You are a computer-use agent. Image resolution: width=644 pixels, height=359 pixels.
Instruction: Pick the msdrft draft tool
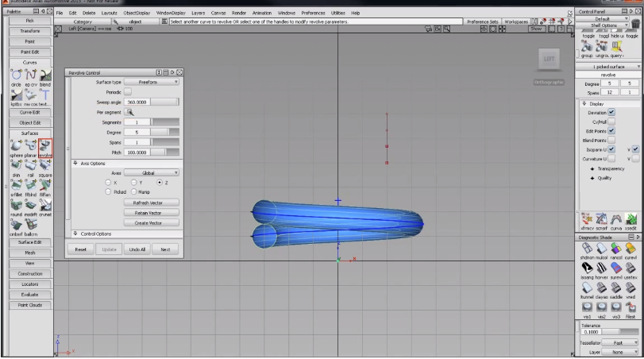coord(31,205)
